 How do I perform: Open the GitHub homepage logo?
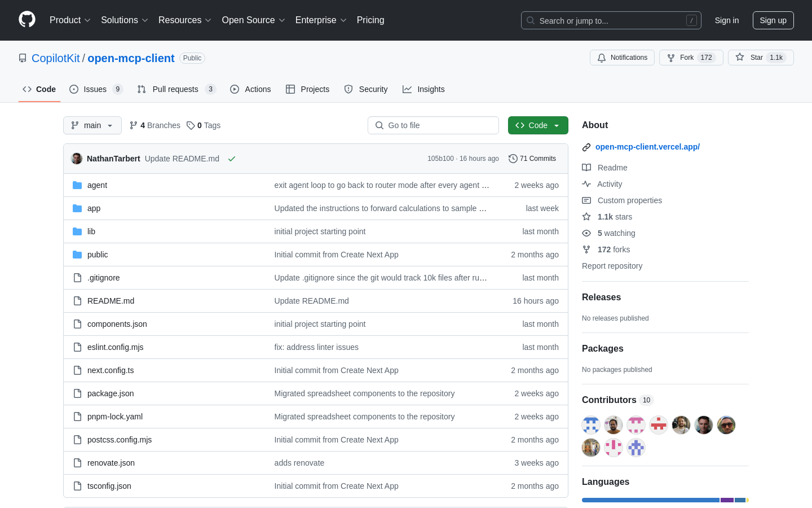tap(27, 20)
